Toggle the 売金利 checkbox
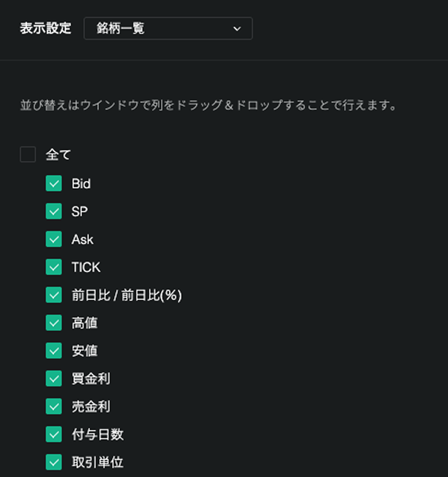The image size is (448, 477). click(x=54, y=407)
